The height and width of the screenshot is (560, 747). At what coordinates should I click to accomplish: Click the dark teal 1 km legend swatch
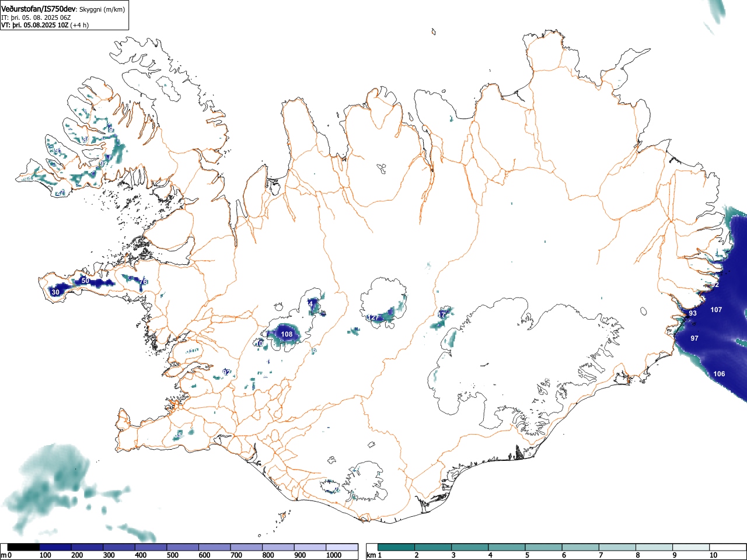[x=396, y=547]
